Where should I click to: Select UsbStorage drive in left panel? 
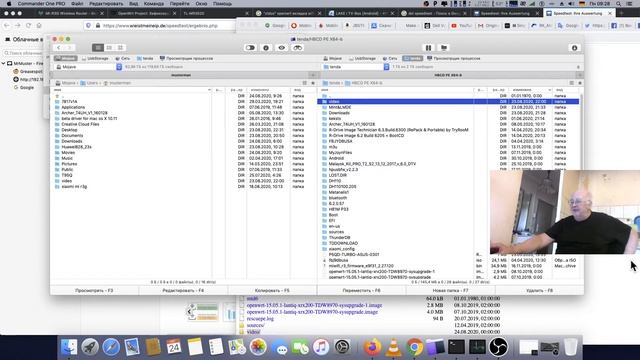tap(95, 58)
